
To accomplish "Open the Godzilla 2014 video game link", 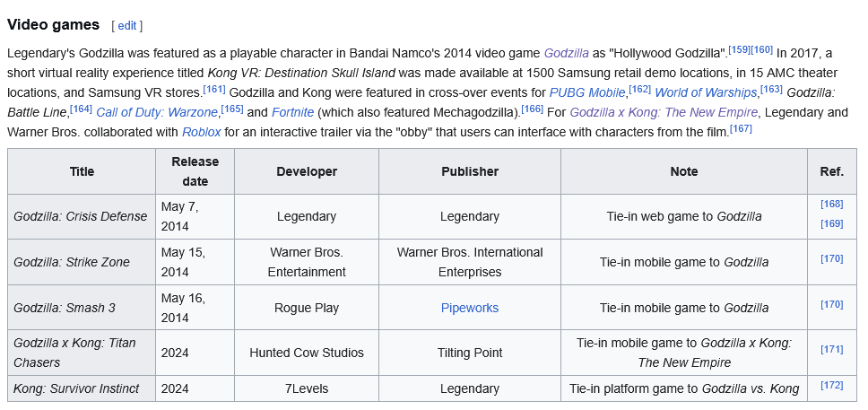I will click(x=566, y=54).
